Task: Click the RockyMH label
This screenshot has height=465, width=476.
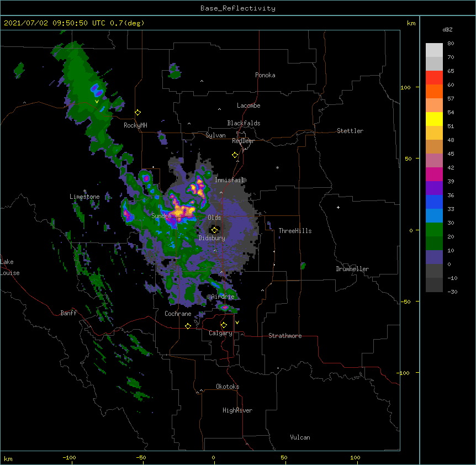Action: click(135, 125)
